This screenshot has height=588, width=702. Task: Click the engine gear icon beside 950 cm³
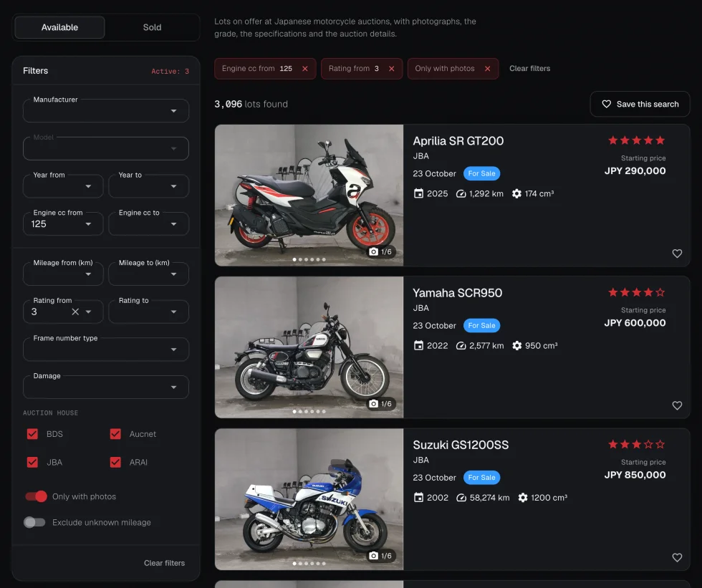click(516, 345)
